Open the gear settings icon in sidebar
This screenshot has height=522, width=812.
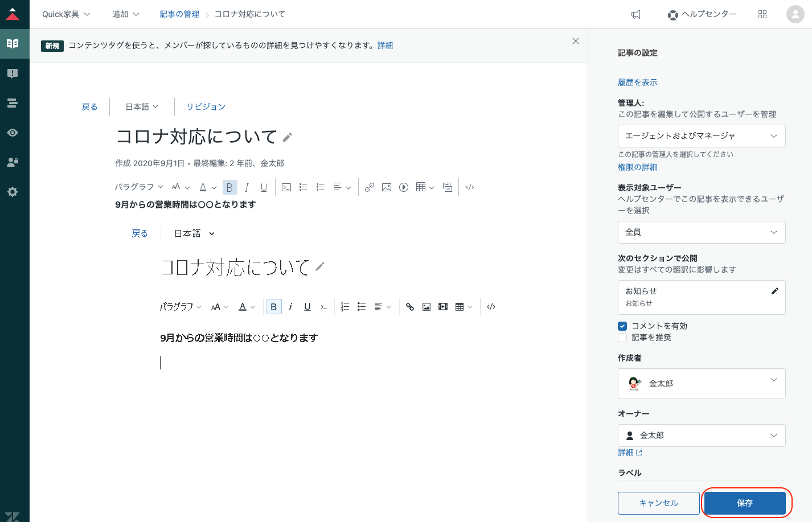pos(13,192)
